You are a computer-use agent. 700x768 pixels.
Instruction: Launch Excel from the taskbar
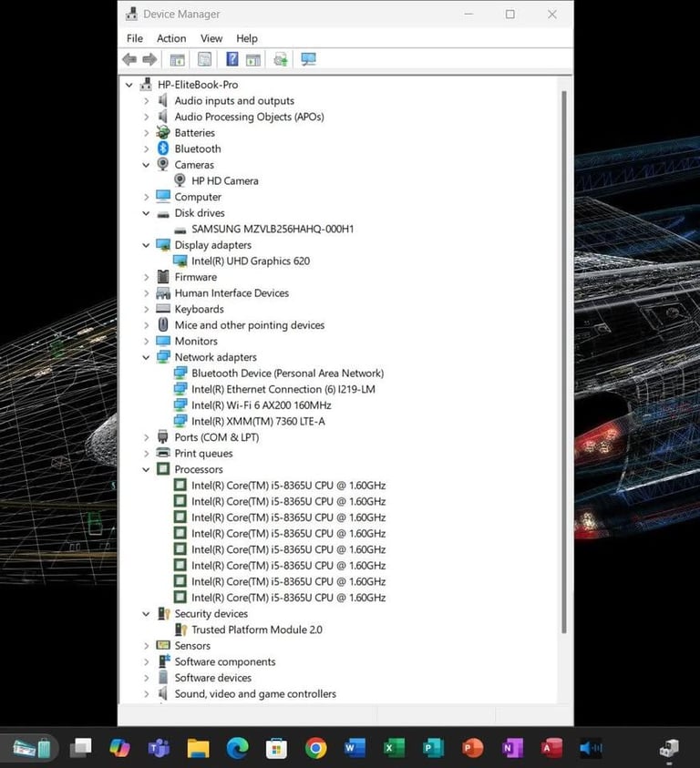[x=394, y=748]
